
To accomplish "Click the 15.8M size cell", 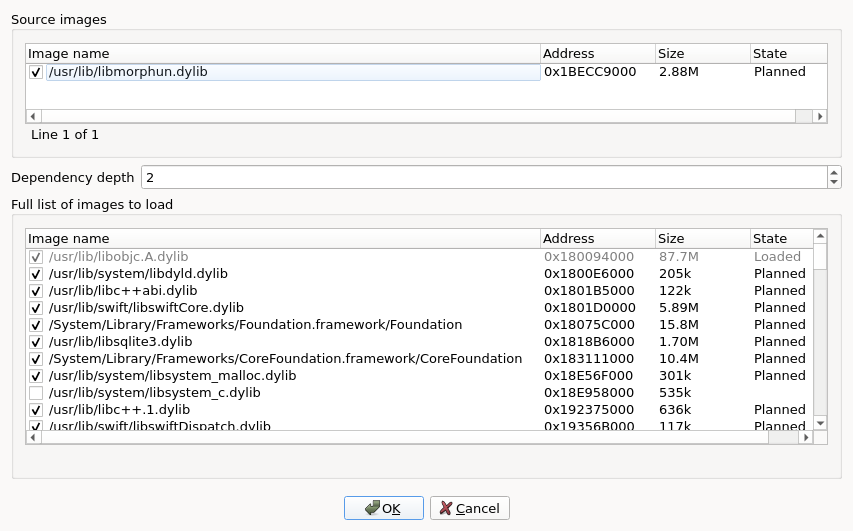I will pos(678,325).
